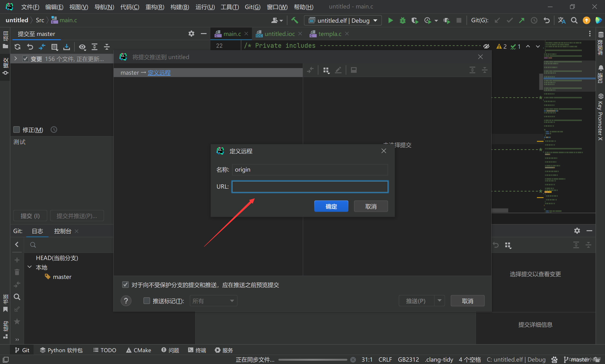Open the untitled.elf | Debug configuration dropdown
Image resolution: width=605 pixels, height=364 pixels.
[x=343, y=20]
